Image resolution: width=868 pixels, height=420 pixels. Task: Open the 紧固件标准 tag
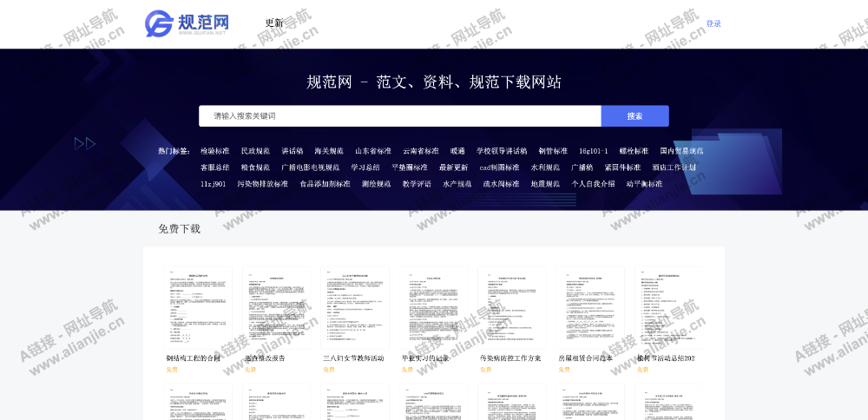622,167
